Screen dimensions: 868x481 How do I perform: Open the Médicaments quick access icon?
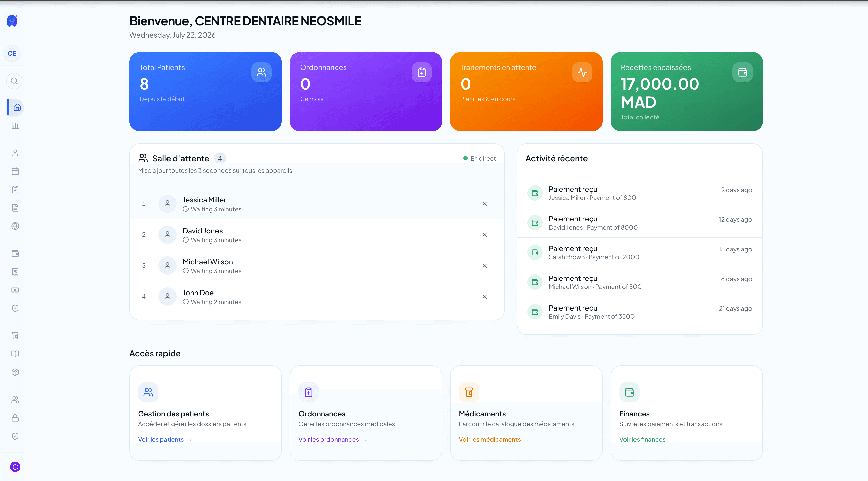coord(469,392)
